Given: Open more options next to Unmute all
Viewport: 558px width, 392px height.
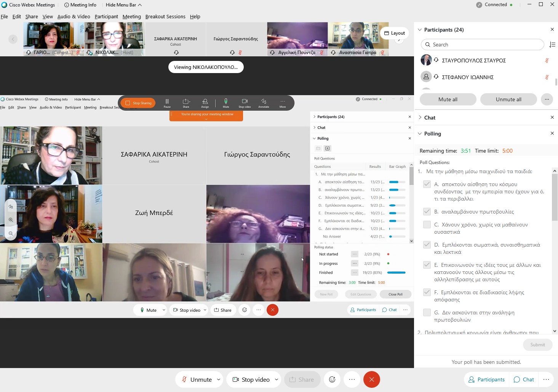Looking at the screenshot, I should (547, 99).
